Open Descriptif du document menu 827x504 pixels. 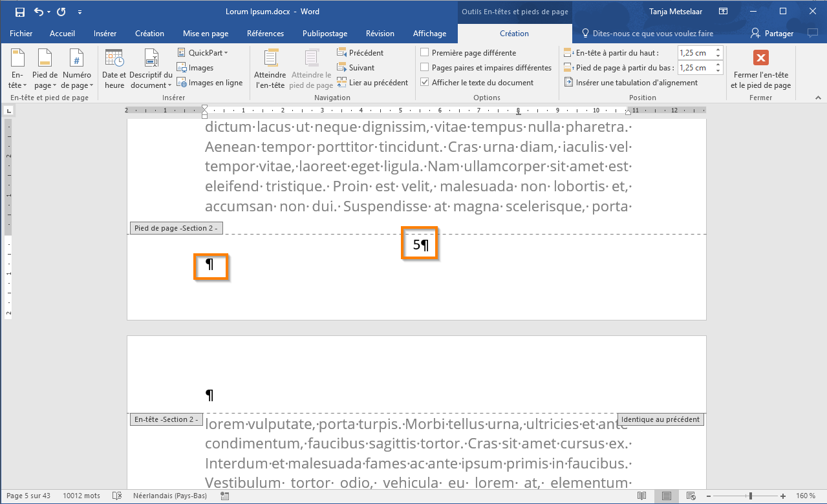click(151, 68)
